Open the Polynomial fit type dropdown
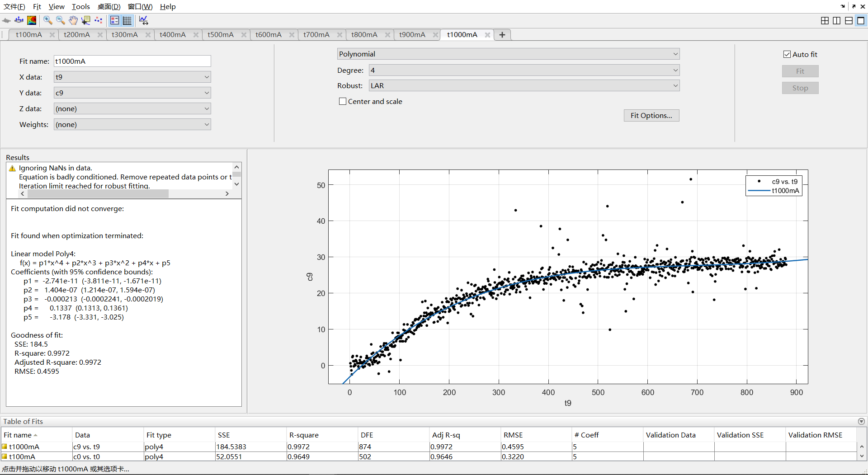868x475 pixels. click(x=508, y=54)
